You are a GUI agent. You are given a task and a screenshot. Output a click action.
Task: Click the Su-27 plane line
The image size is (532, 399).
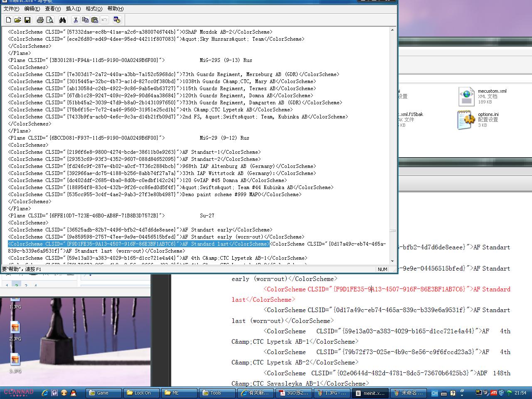click(111, 216)
